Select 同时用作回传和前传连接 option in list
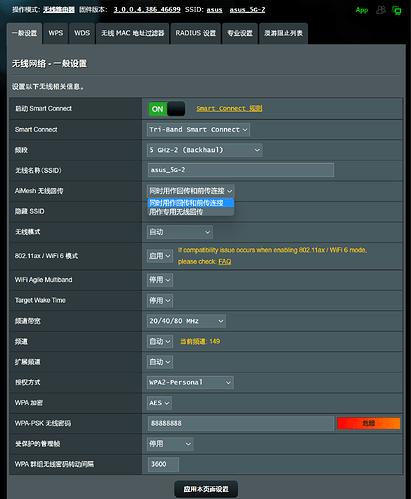This screenshot has height=499, width=411. 191,203
